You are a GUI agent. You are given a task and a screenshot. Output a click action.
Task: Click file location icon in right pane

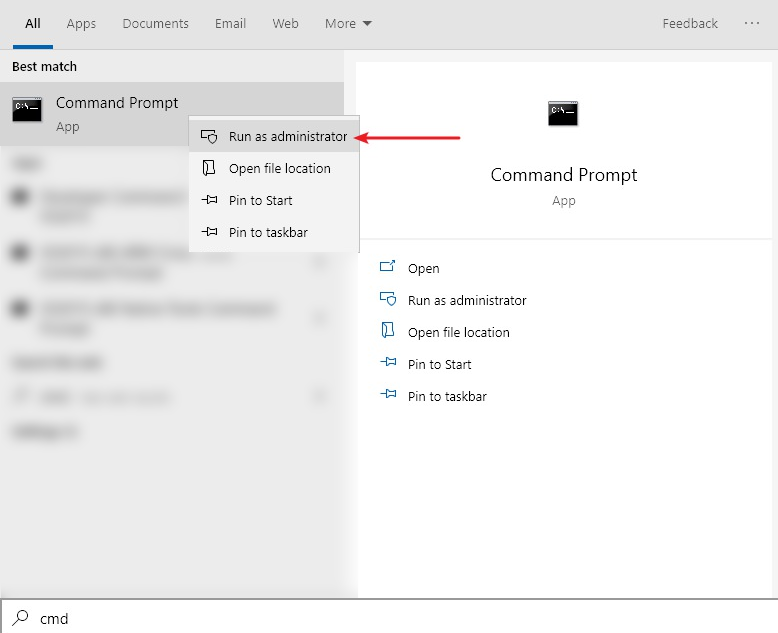tap(388, 330)
